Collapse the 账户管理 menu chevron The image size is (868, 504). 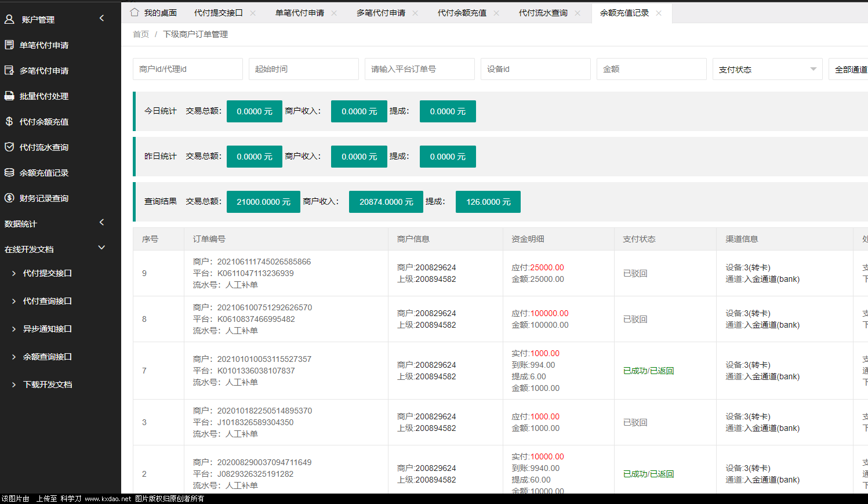[x=102, y=18]
